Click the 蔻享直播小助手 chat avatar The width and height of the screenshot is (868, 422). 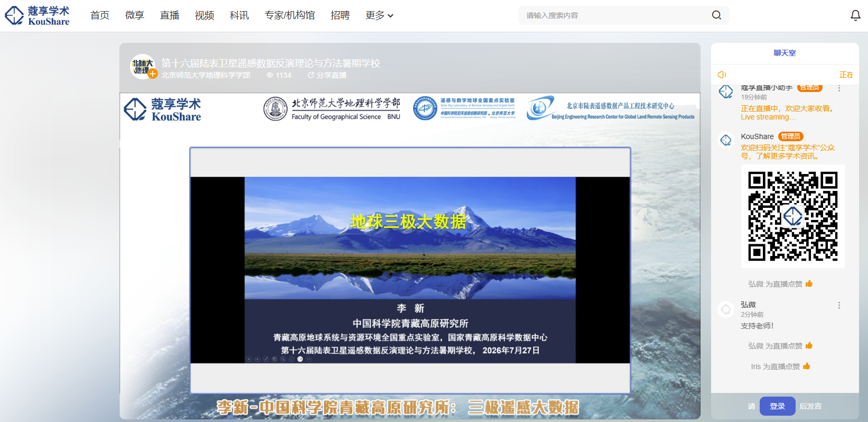pyautogui.click(x=726, y=91)
